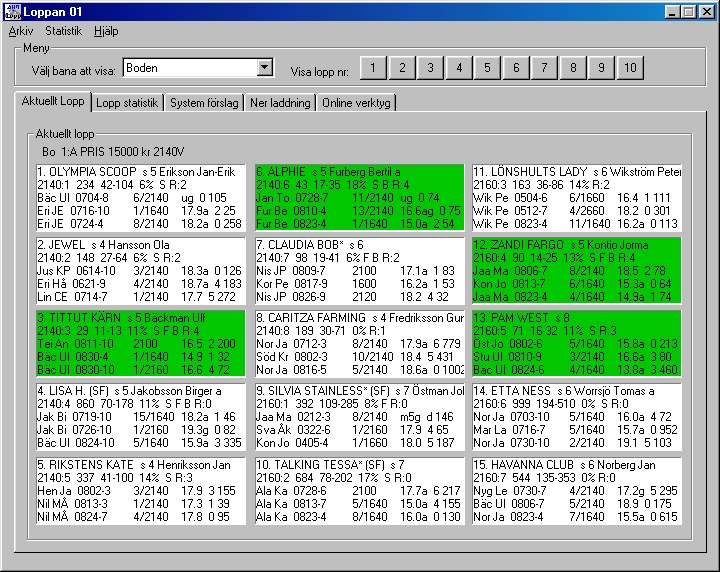Switch to the Aktuellt Lopp tab
Screen dimensions: 720x572
53,101
